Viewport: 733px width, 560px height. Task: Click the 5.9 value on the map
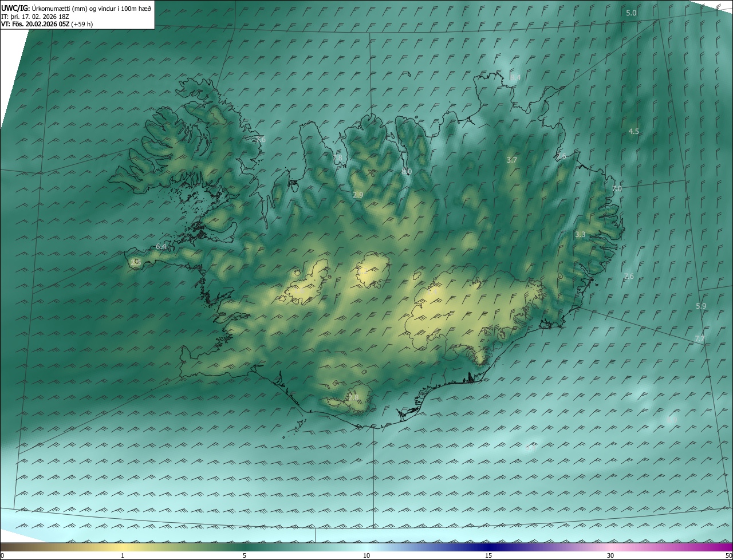[x=701, y=306]
